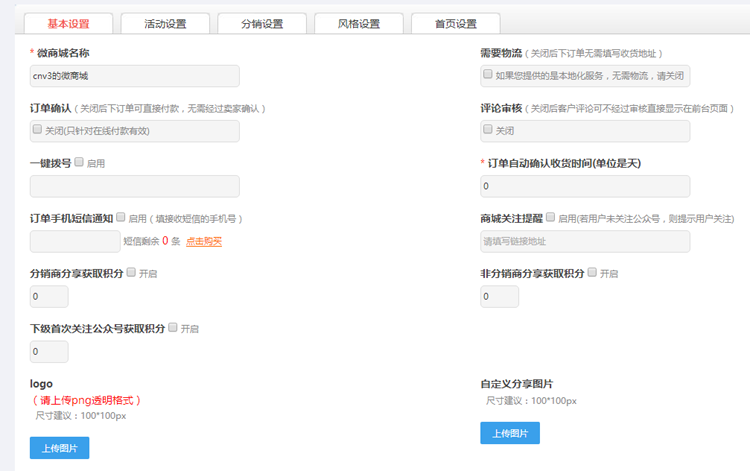750x471 pixels.
Task: Turn on 非分销商分享获取积分 checkbox
Action: point(592,272)
